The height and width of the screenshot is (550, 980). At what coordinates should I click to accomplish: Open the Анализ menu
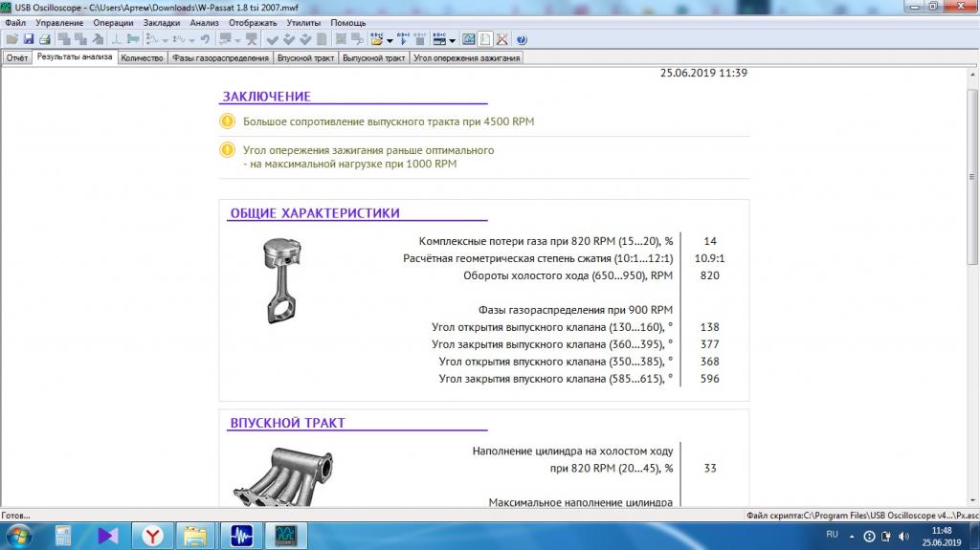point(205,23)
